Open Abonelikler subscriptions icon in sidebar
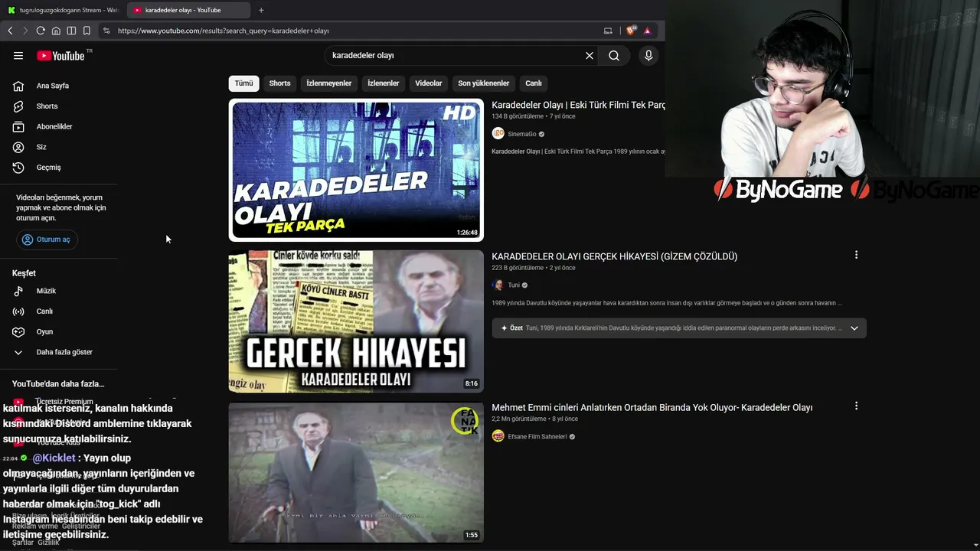This screenshot has width=980, height=551. (x=18, y=126)
